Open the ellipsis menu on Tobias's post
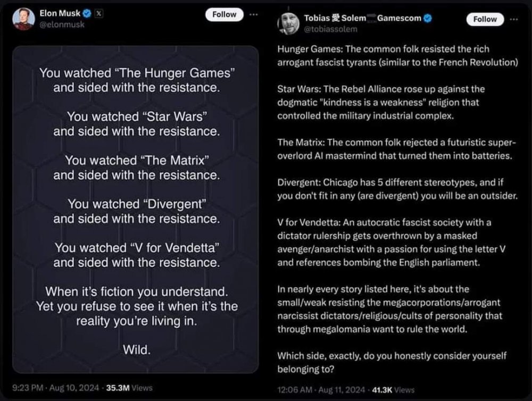 513,19
